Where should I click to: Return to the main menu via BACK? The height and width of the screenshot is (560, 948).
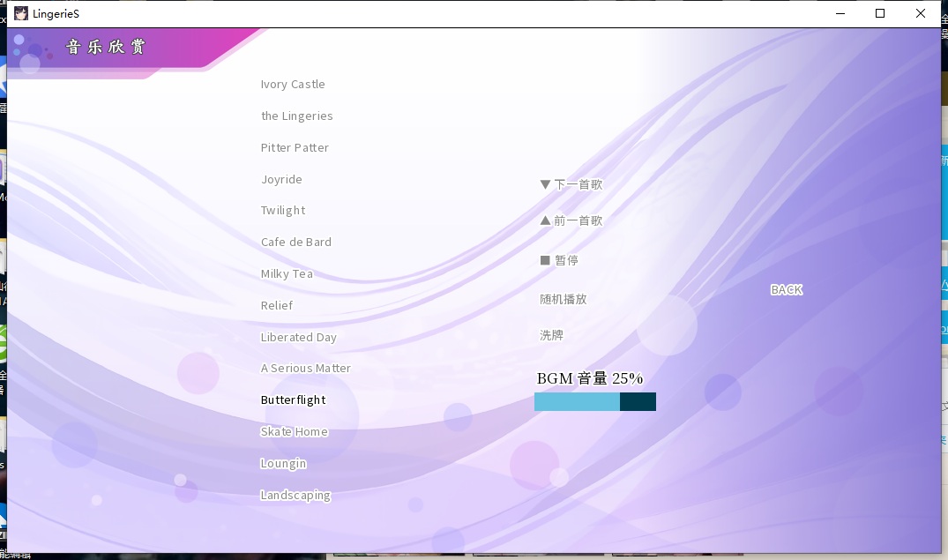click(786, 289)
